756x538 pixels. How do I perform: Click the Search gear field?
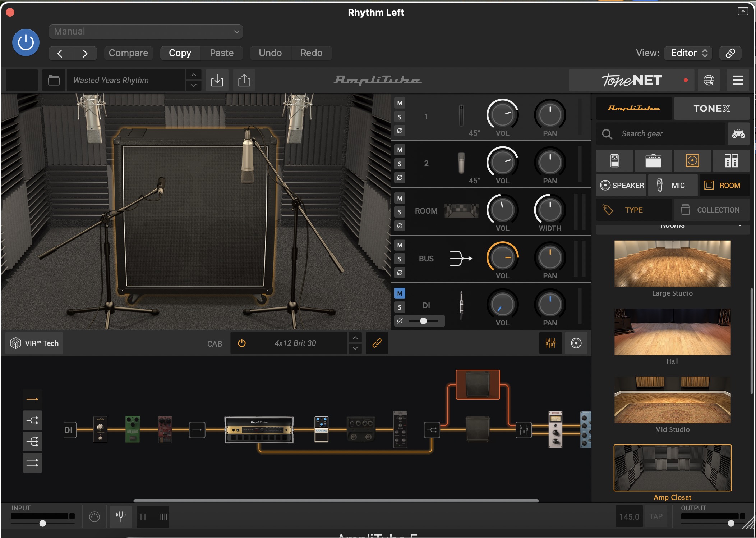(x=661, y=134)
